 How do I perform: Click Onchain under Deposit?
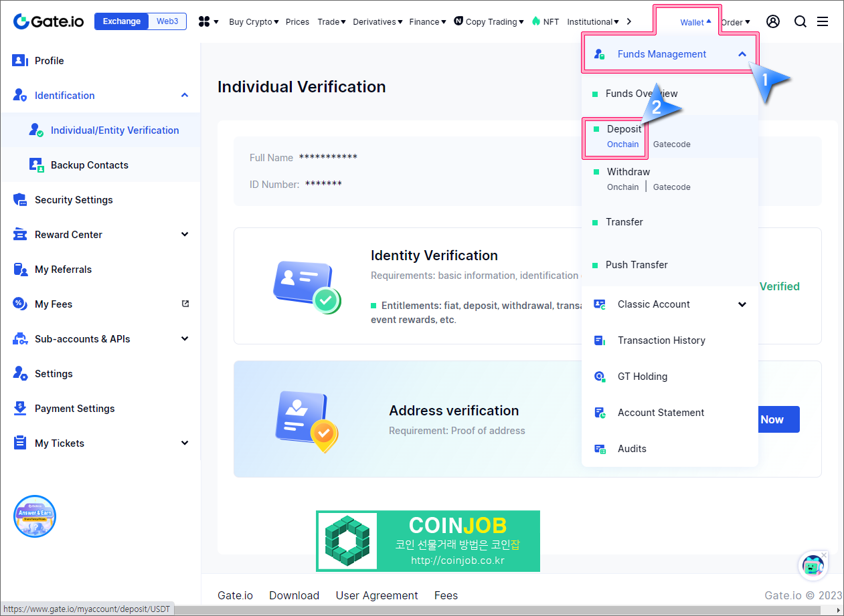[622, 144]
